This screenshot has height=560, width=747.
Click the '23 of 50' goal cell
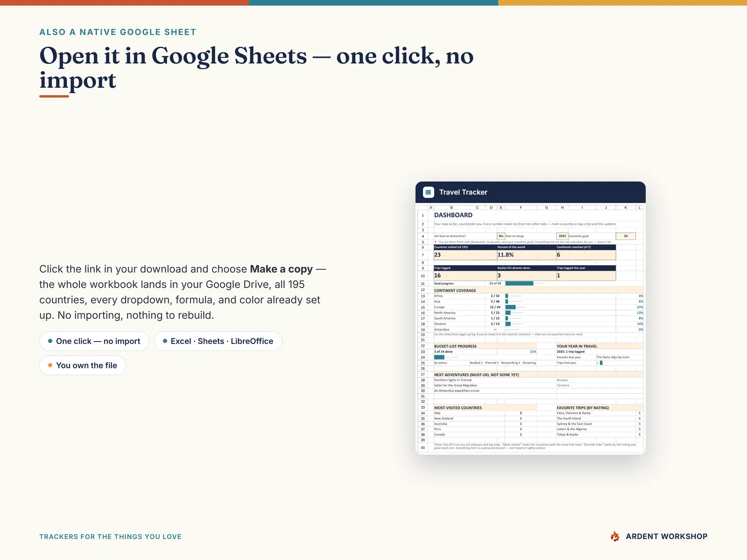[x=495, y=283]
